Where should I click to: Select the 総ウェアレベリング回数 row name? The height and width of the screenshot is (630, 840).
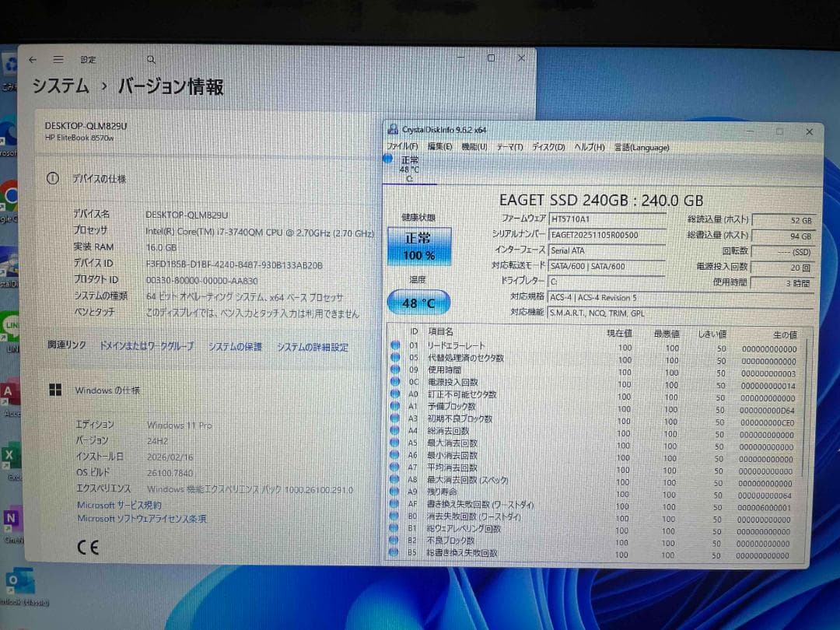click(x=464, y=529)
